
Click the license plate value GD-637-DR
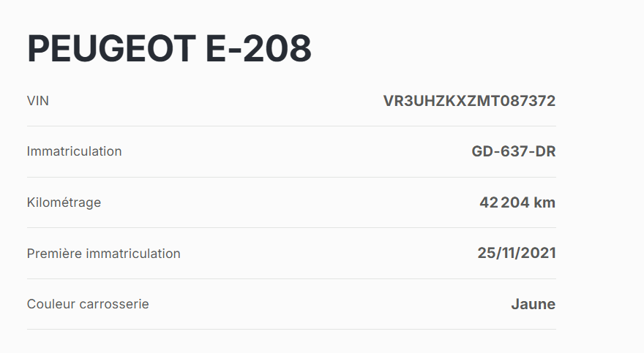click(x=514, y=151)
